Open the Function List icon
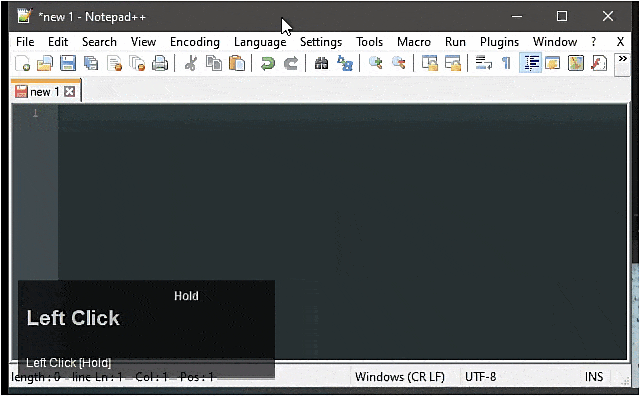The height and width of the screenshot is (396, 640). tap(598, 63)
